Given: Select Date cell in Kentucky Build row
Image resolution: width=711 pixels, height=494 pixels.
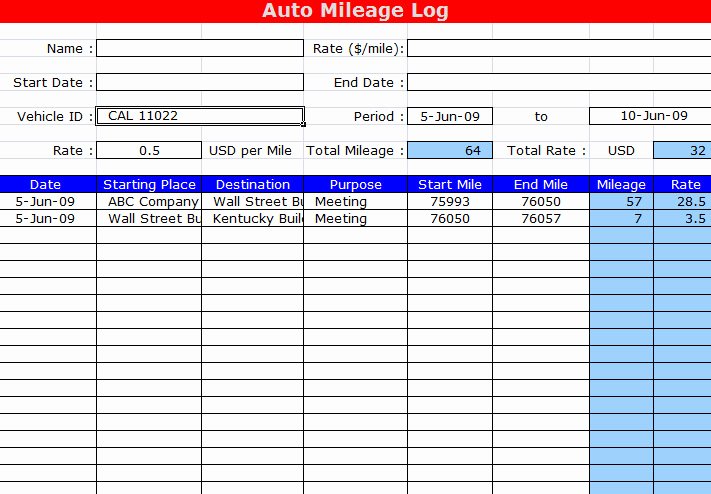Looking at the screenshot, I should [48, 218].
